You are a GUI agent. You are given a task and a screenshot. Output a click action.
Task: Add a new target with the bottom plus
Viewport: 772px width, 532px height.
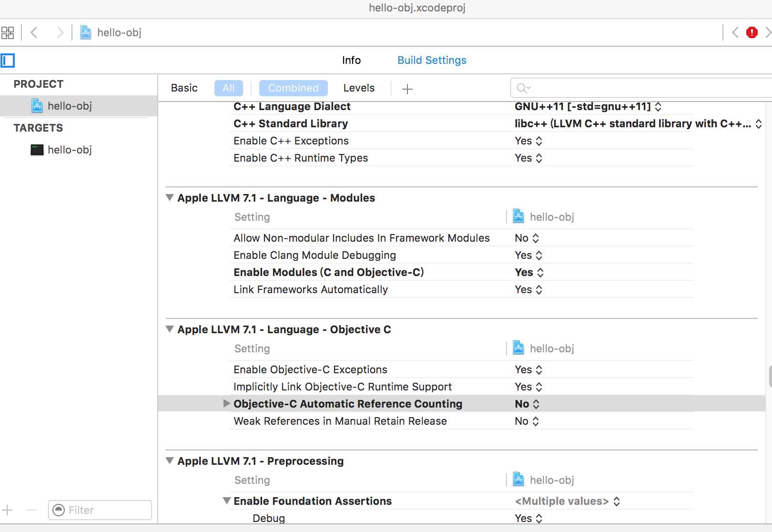[x=8, y=510]
